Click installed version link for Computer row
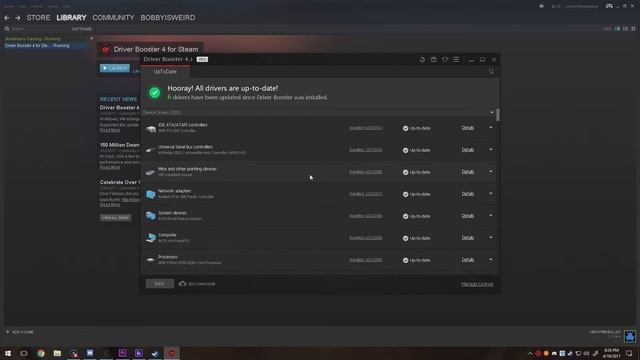640x360 pixels. tap(366, 238)
